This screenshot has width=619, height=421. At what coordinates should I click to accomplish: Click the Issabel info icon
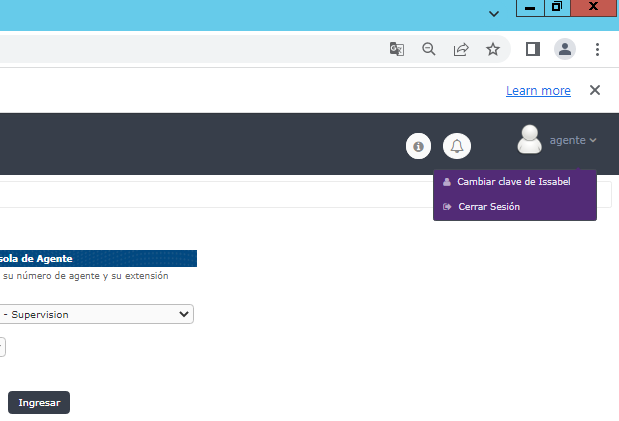[x=418, y=146]
